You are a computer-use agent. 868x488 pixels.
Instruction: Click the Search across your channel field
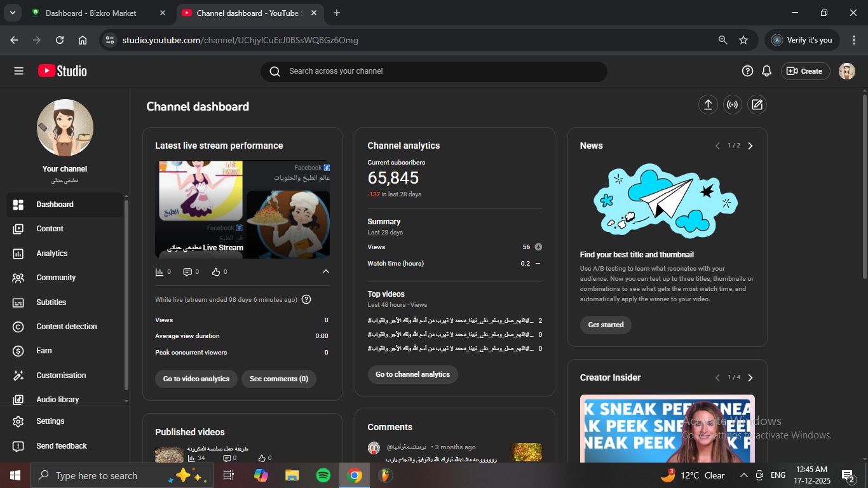(x=433, y=71)
